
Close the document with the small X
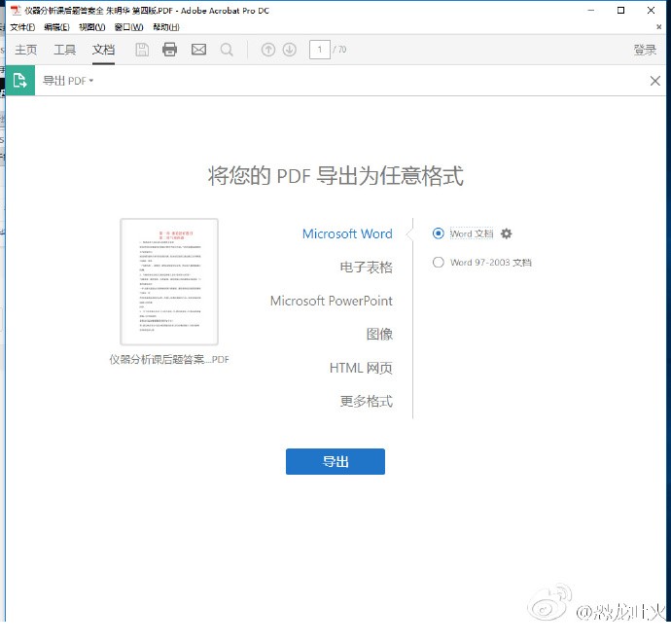pyautogui.click(x=658, y=26)
